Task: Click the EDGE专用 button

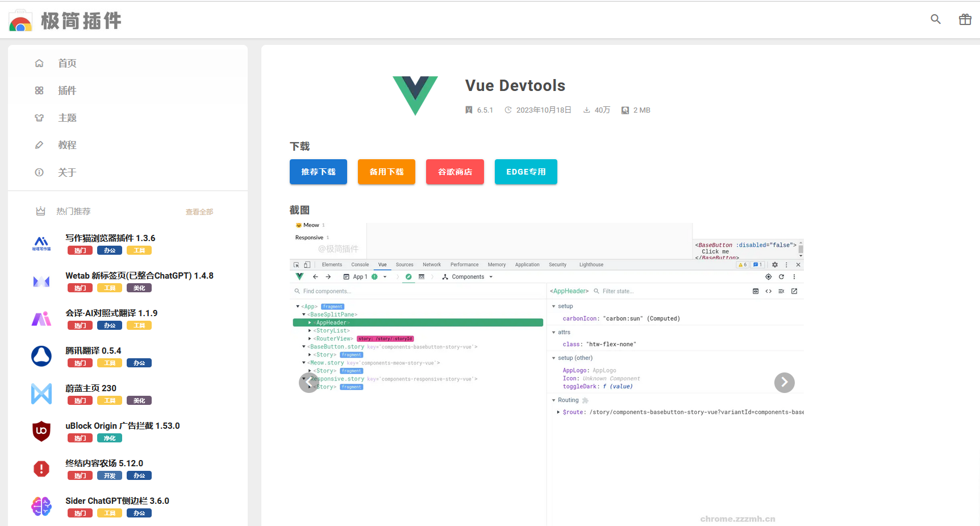Action: tap(526, 172)
